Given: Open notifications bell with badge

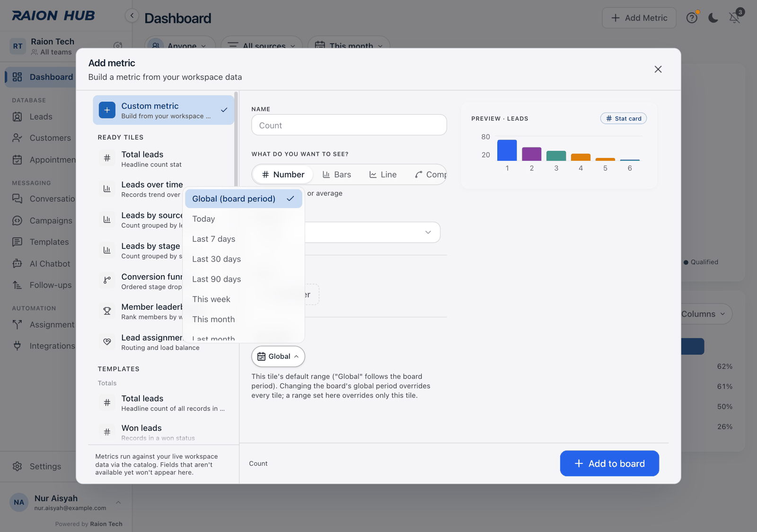Looking at the screenshot, I should (734, 18).
